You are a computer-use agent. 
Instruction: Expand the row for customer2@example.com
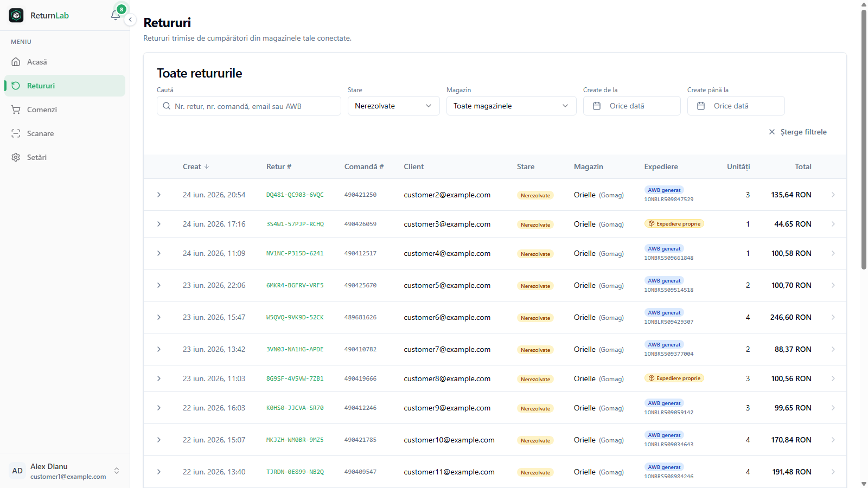[x=159, y=195]
